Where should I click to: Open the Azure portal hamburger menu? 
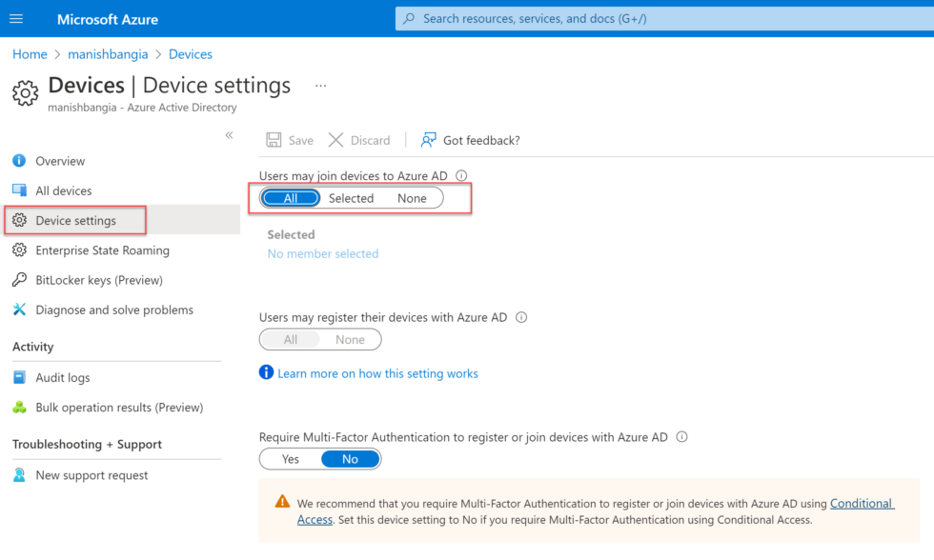point(17,18)
